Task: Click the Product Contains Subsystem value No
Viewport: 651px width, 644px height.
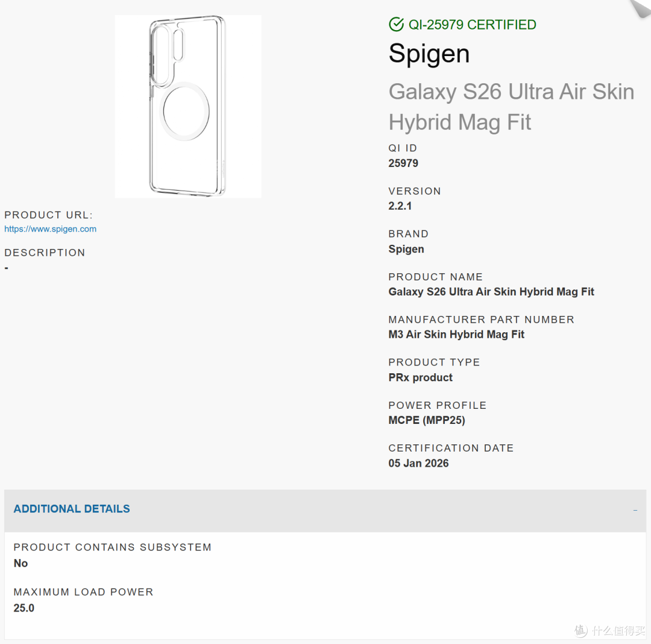Action: pos(20,563)
